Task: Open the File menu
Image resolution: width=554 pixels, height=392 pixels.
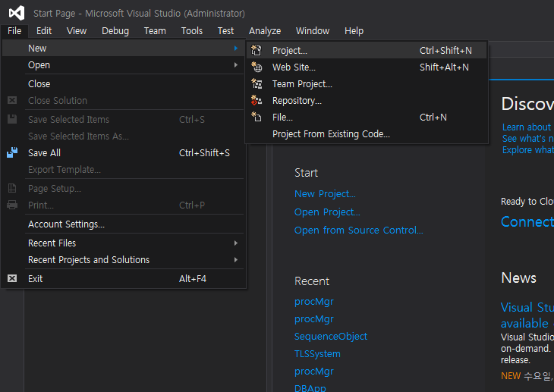Action: click(14, 31)
